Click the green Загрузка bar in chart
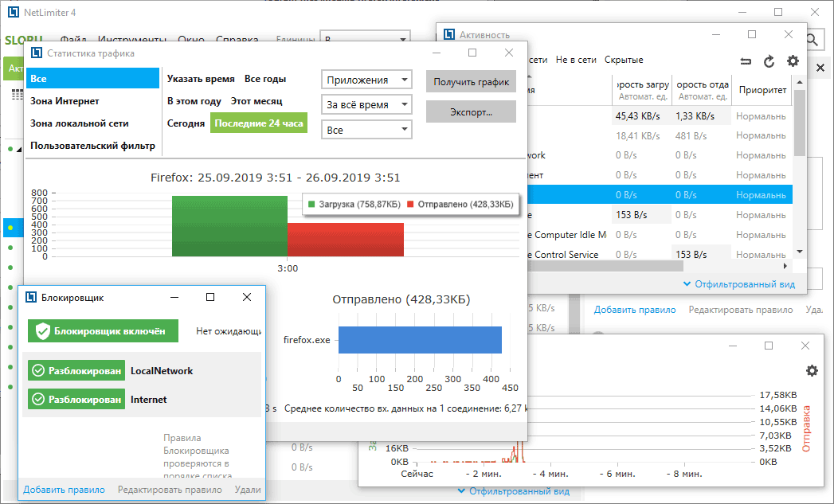834x504 pixels. pyautogui.click(x=229, y=226)
